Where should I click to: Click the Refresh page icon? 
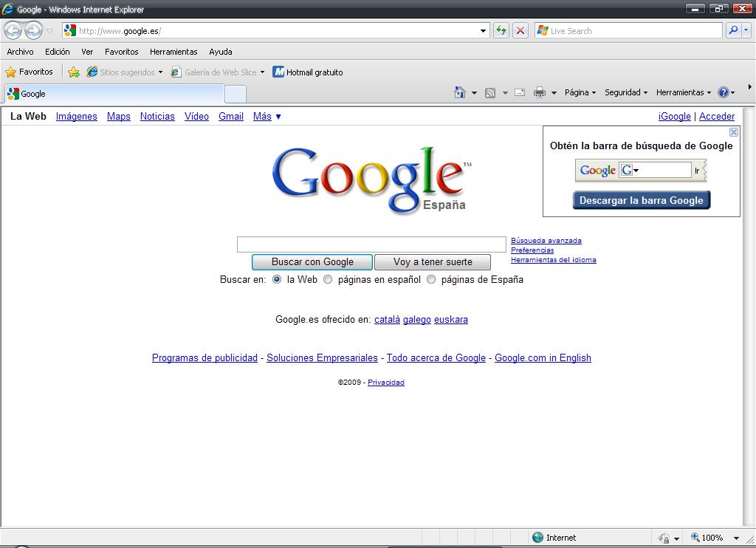[501, 31]
